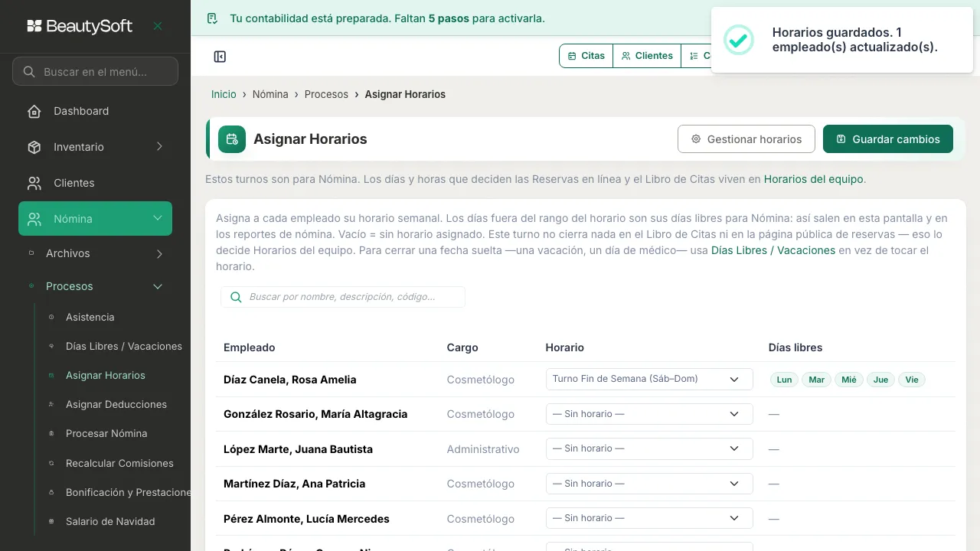Click the gear icon in Gestionar horarios

coord(696,139)
